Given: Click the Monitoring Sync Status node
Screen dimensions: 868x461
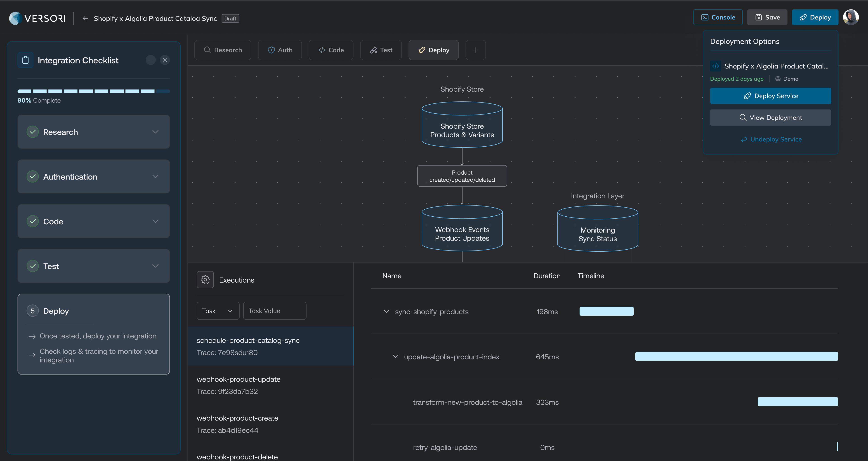Looking at the screenshot, I should (597, 229).
